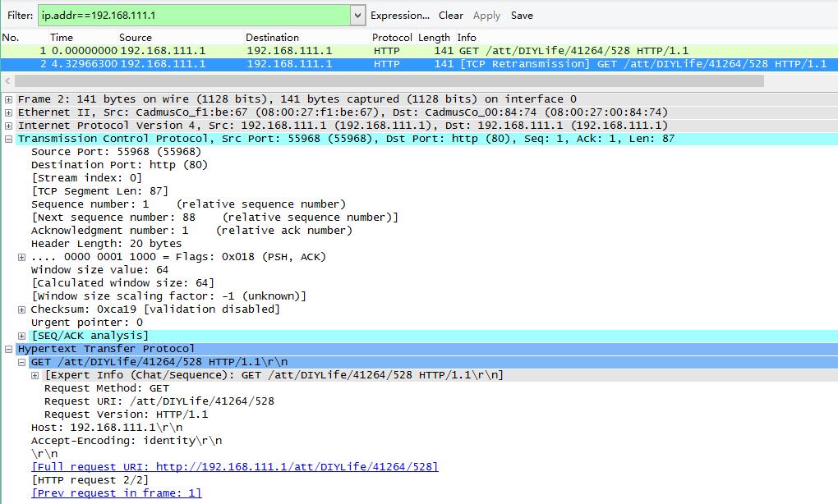The width and height of the screenshot is (838, 504).
Task: Expand the Expert Info Chat/Sequence node
Action: [x=35, y=375]
